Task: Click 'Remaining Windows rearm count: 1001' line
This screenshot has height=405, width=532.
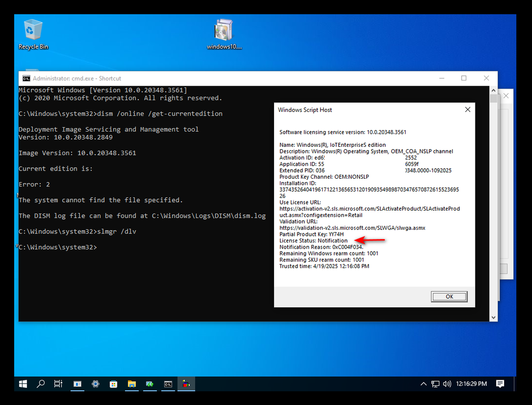Action: [329, 254]
